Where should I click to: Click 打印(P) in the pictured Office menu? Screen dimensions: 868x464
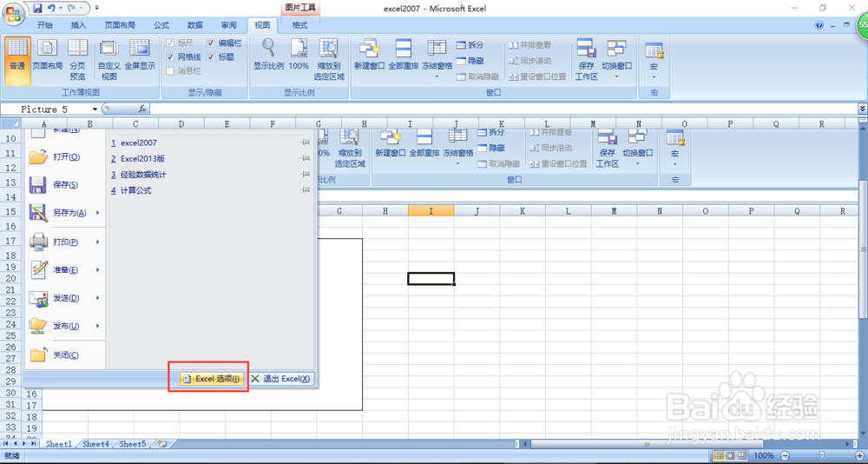(x=65, y=242)
